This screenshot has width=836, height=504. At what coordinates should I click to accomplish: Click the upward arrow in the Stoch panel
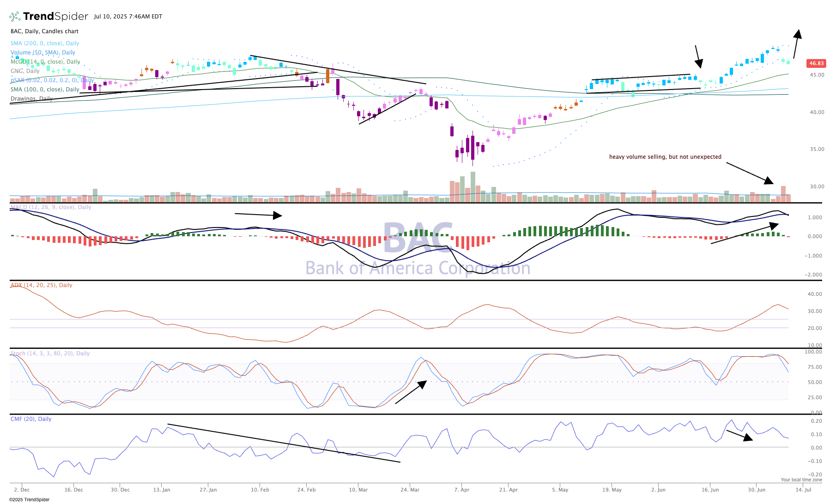[411, 392]
